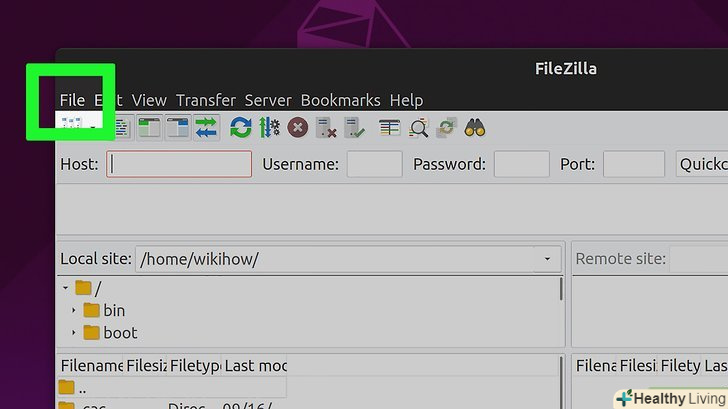Disconnect from the current server
This screenshot has height=409, width=728.
tap(326, 128)
